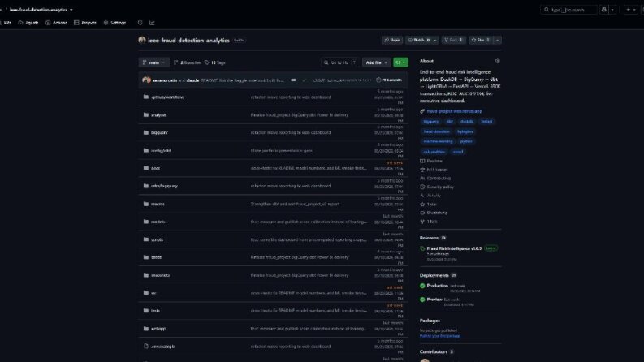Open the src folder
The height and width of the screenshot is (362, 644).
coord(153,293)
